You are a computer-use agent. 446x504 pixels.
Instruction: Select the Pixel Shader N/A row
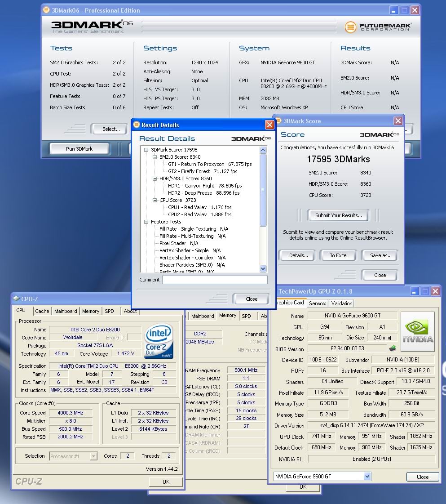[x=179, y=243]
